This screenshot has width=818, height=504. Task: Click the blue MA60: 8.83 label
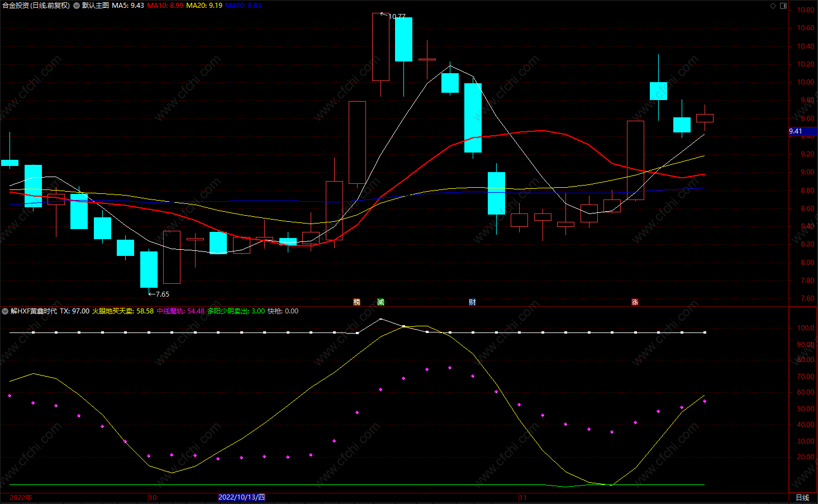click(243, 6)
